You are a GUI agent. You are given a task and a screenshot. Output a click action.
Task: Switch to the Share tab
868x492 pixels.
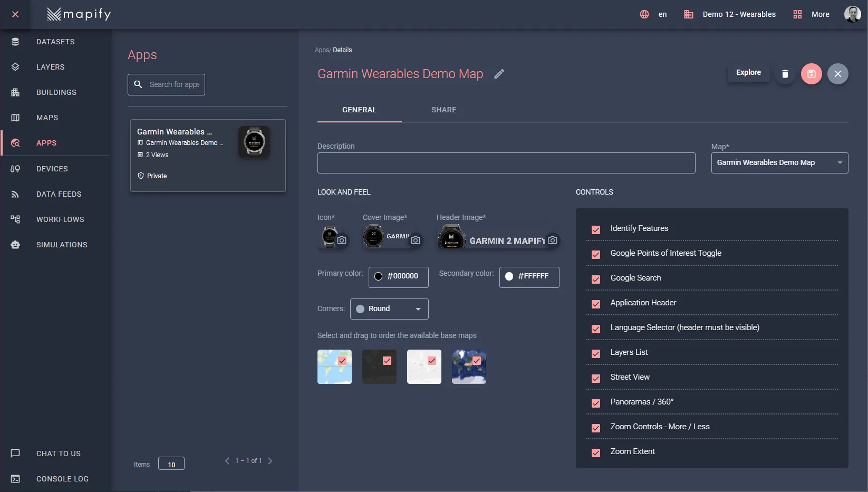[444, 110]
